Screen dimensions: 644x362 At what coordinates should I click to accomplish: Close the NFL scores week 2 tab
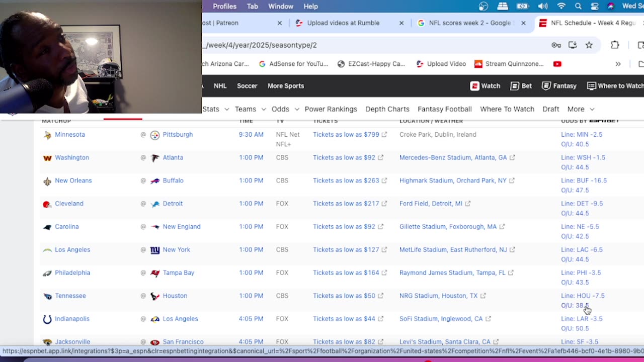[523, 23]
